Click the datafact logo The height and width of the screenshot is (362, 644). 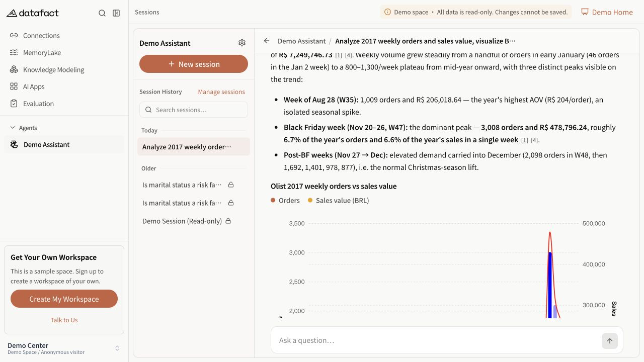tap(33, 13)
